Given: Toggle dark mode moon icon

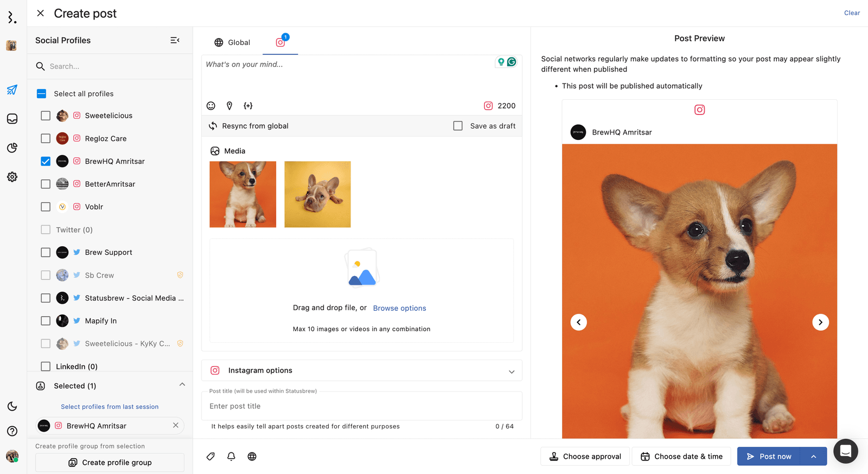Looking at the screenshot, I should pos(12,406).
